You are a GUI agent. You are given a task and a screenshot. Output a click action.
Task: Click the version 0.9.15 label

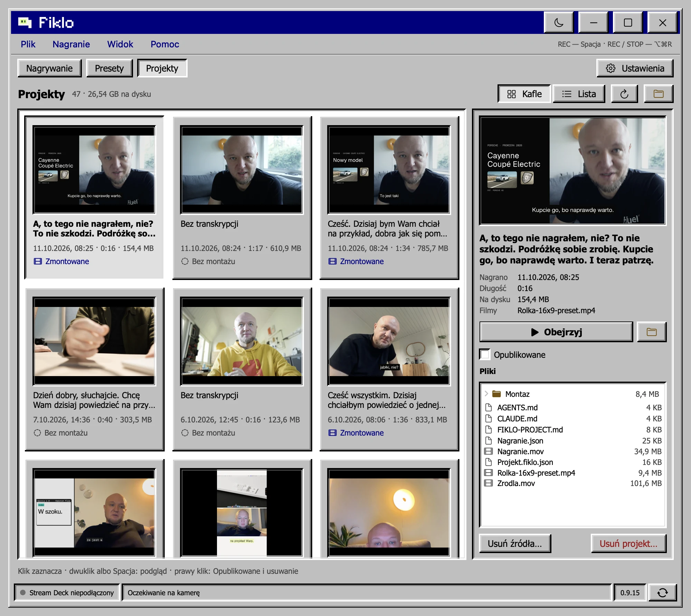tap(630, 593)
